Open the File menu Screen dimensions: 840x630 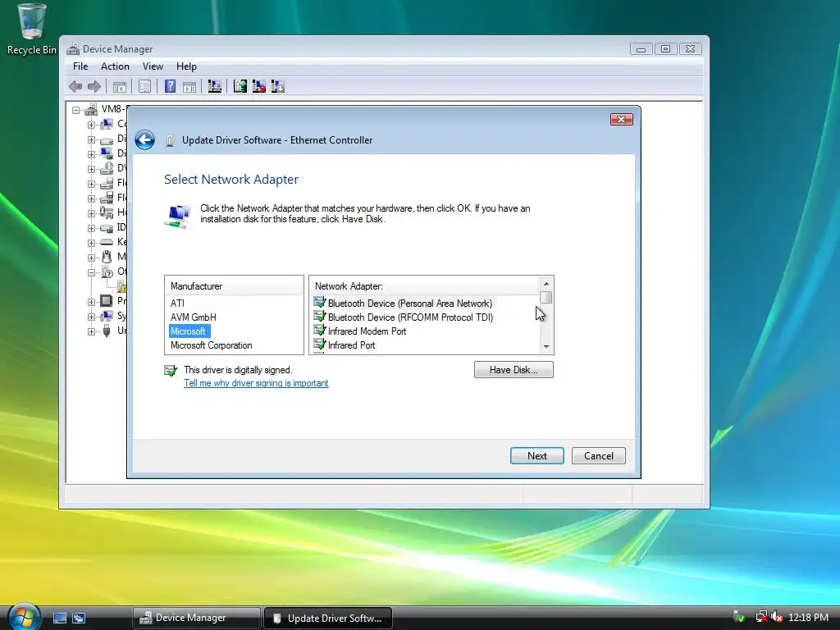pyautogui.click(x=80, y=66)
